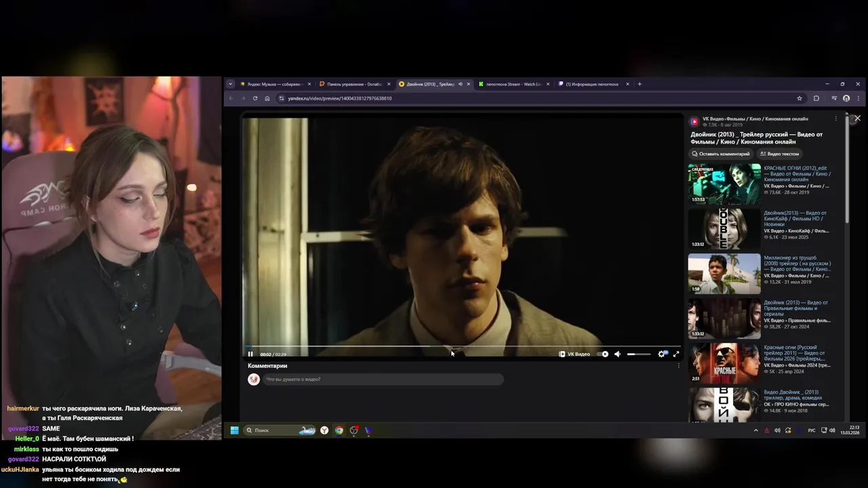The width and height of the screenshot is (868, 488).
Task: Open "Двойник (2013) — Видео от Правильные фильмы" link
Action: 796,308
